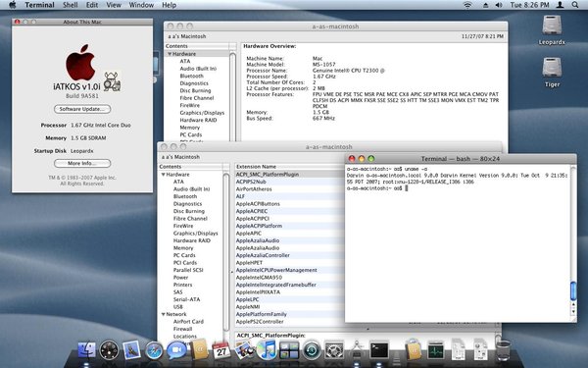Click the Terminal icon in Dock

tap(379, 350)
